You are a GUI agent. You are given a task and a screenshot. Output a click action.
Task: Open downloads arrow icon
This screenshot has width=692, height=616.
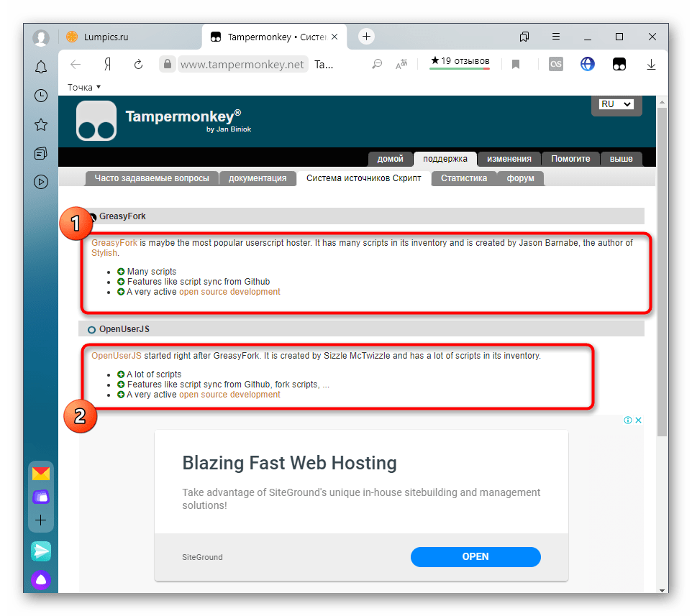click(651, 65)
